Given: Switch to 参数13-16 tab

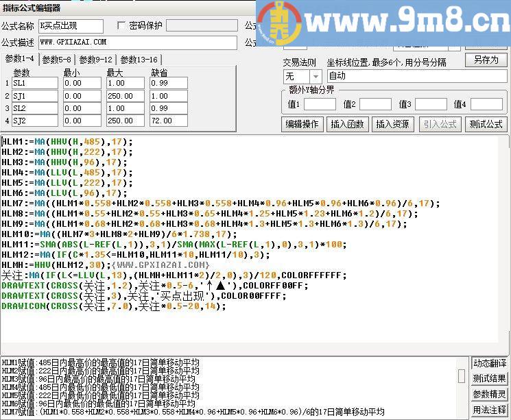Looking at the screenshot, I should [139, 60].
